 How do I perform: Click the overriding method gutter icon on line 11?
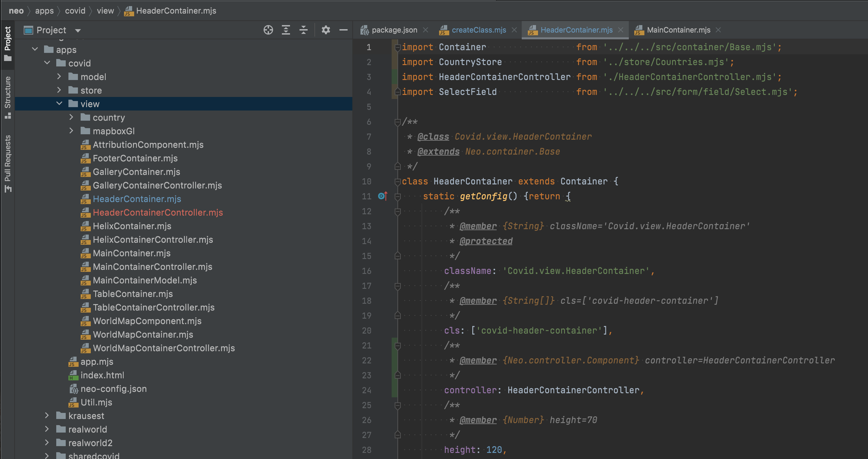[x=383, y=196]
